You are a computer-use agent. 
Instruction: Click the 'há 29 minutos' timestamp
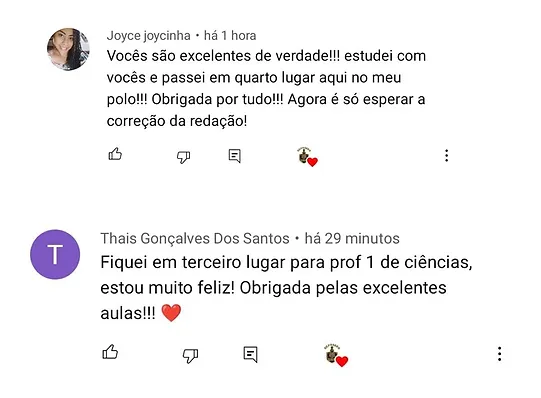pyautogui.click(x=352, y=238)
